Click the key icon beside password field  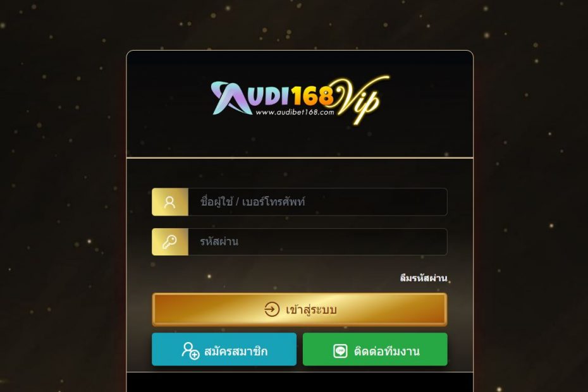(x=169, y=242)
